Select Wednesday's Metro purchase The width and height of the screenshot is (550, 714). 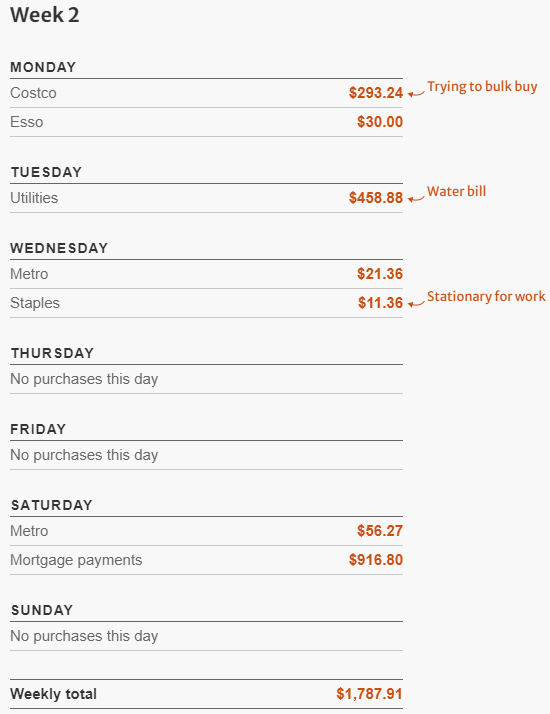(x=206, y=274)
